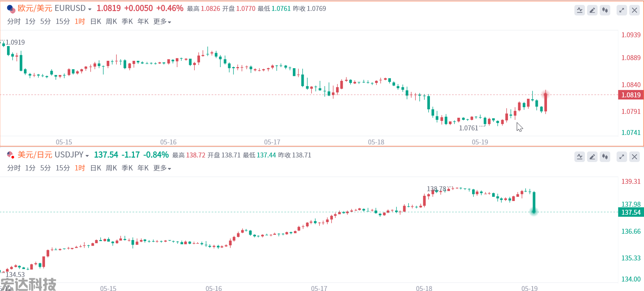This screenshot has height=291, width=644.
Task: Select the drawing pencil tool on EURUSD chart
Action: pos(592,10)
